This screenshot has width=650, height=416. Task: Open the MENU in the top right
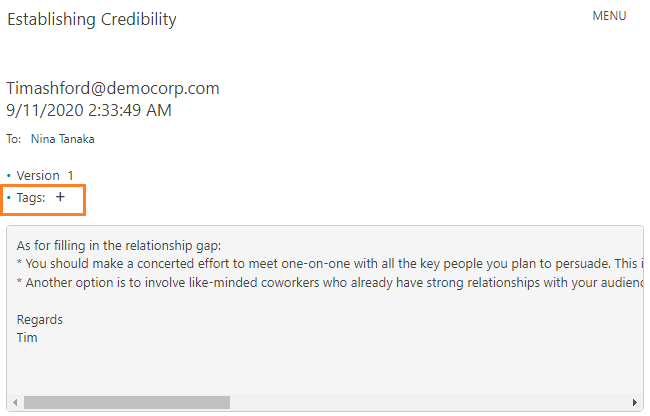(609, 16)
